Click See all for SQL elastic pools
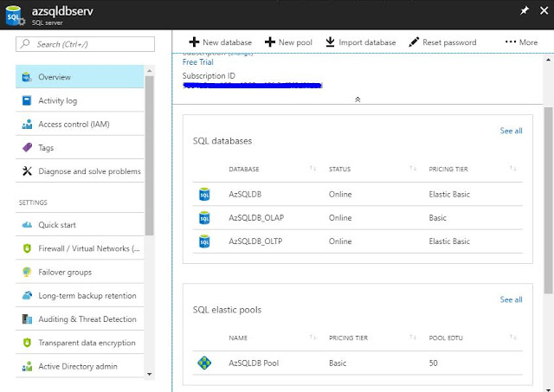 click(x=511, y=299)
